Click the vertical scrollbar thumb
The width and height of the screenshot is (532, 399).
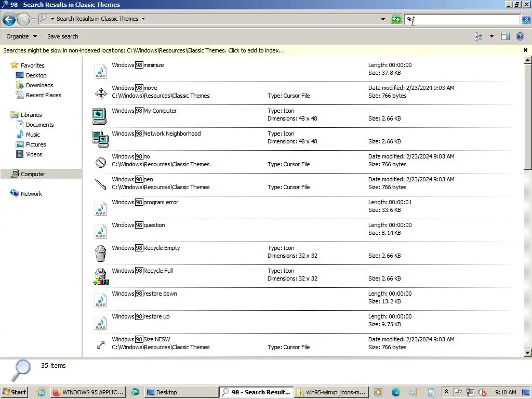click(x=528, y=116)
